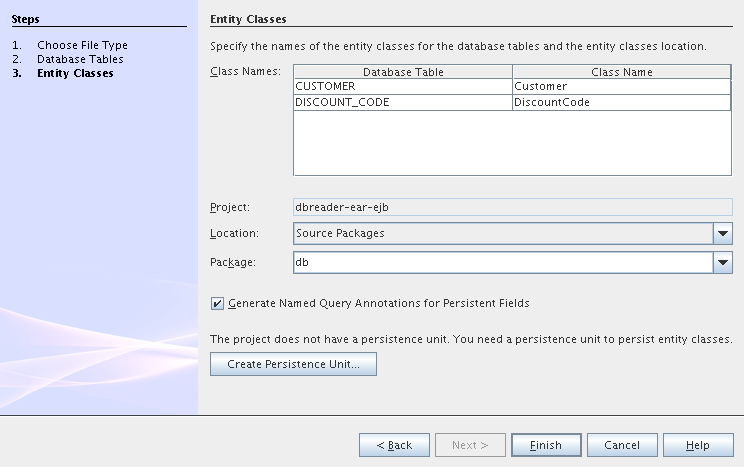Screen dimensions: 744x467
Task: Go Back to previous wizard step
Action: click(x=394, y=445)
